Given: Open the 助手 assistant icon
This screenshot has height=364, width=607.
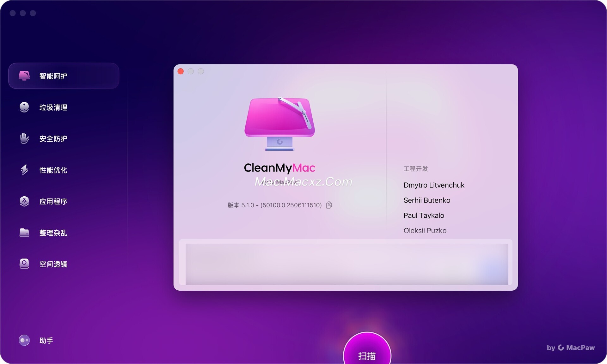Looking at the screenshot, I should (24, 340).
